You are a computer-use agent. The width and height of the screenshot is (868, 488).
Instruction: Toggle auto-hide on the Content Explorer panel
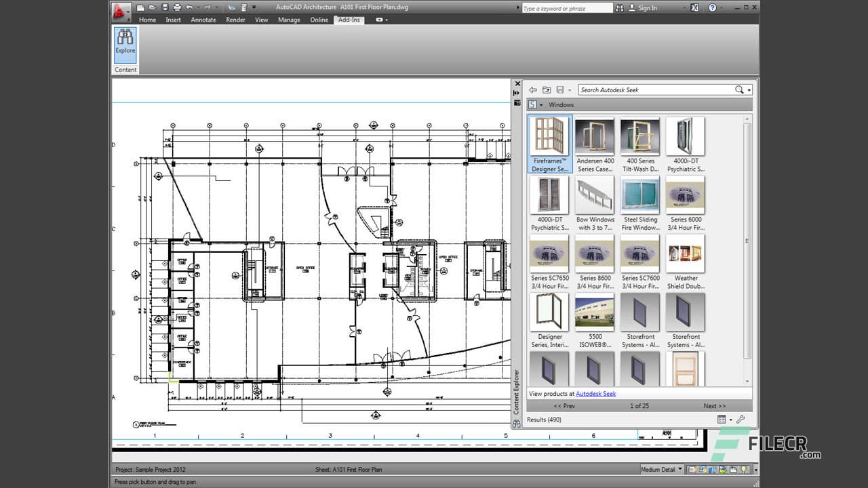[x=517, y=92]
